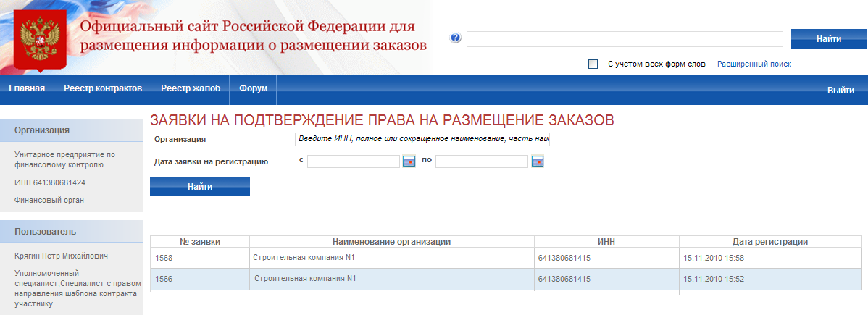The width and height of the screenshot is (868, 315).
Task: Navigate to Форум
Action: click(x=253, y=88)
